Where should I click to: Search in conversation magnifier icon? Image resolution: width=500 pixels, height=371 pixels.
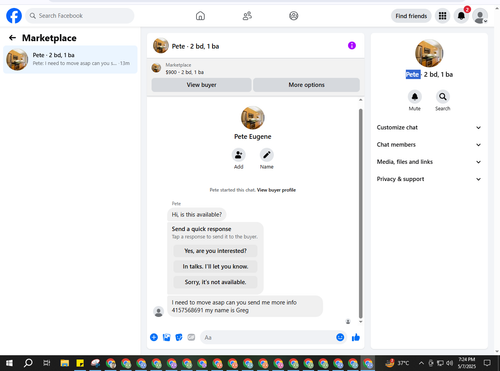(443, 97)
